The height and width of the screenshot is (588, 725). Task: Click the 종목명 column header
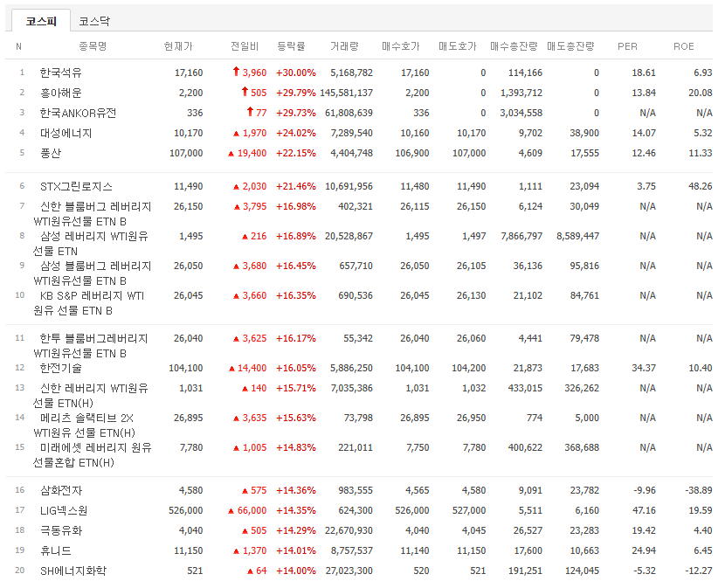[93, 46]
